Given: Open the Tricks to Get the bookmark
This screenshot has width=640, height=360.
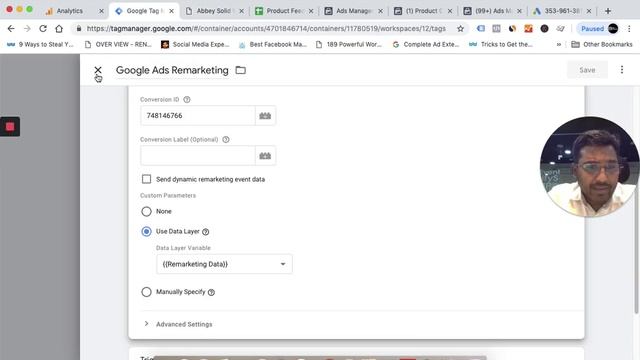Looking at the screenshot, I should tap(501, 44).
